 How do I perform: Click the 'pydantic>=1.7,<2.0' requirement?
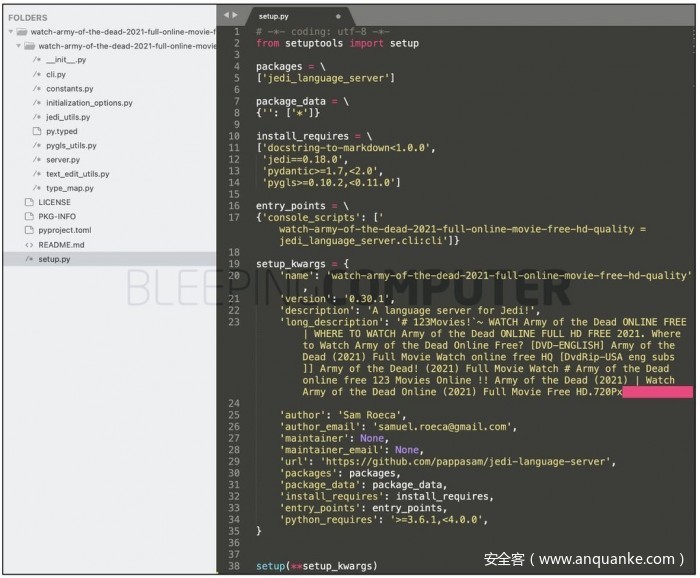322,171
